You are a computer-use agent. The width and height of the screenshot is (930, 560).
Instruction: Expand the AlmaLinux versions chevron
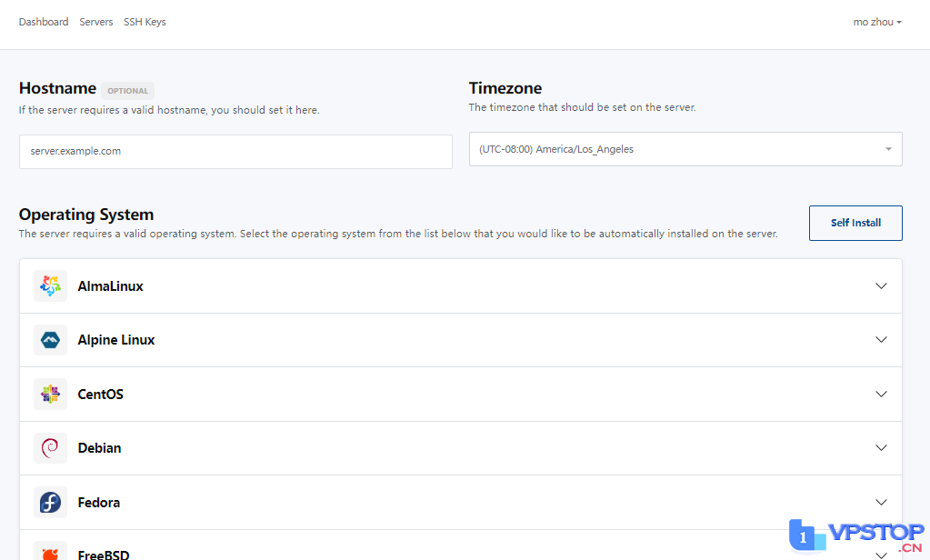pos(882,286)
